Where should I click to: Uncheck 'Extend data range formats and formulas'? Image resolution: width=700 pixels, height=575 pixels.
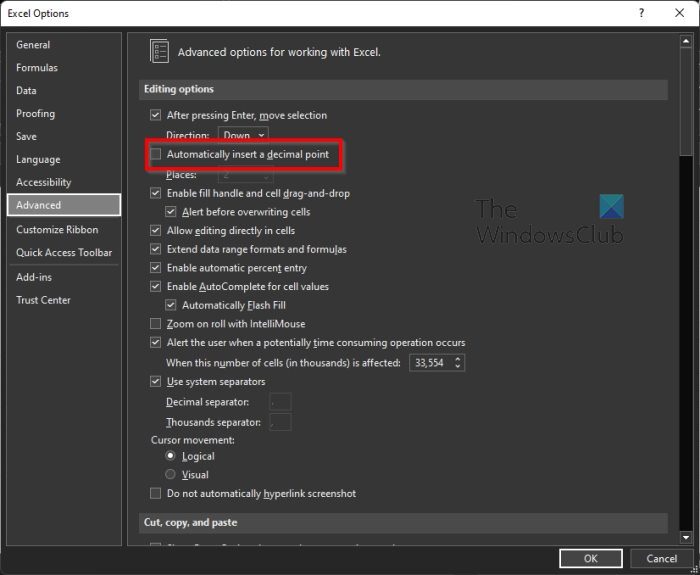[155, 249]
